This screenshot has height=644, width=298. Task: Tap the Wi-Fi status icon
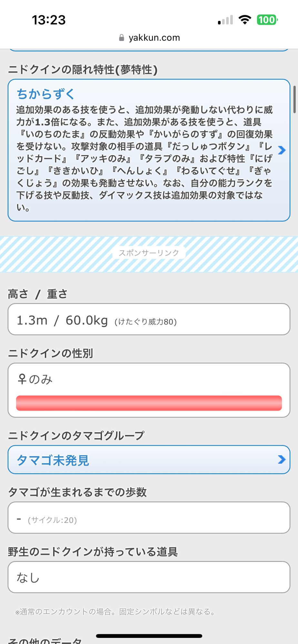245,20
